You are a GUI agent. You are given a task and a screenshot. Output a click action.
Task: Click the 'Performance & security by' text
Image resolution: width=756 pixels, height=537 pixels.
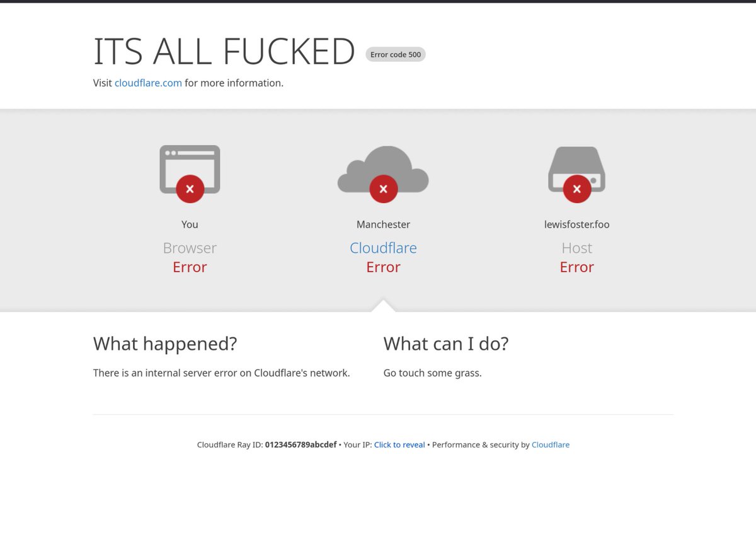(481, 444)
